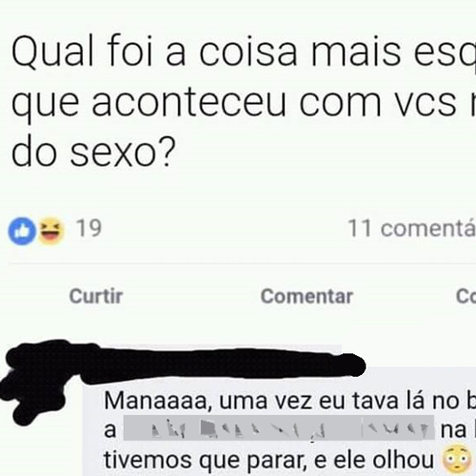Select the comment line starting with Manaaaa

coord(289,402)
